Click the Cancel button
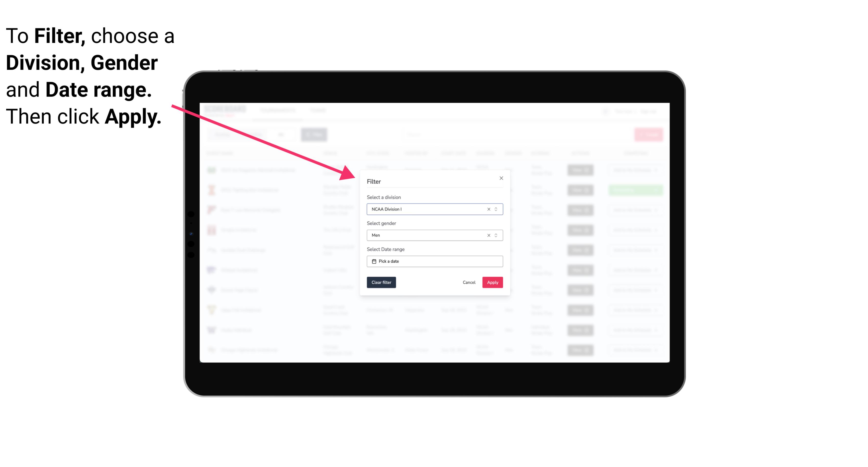Image resolution: width=868 pixels, height=467 pixels. pos(469,283)
